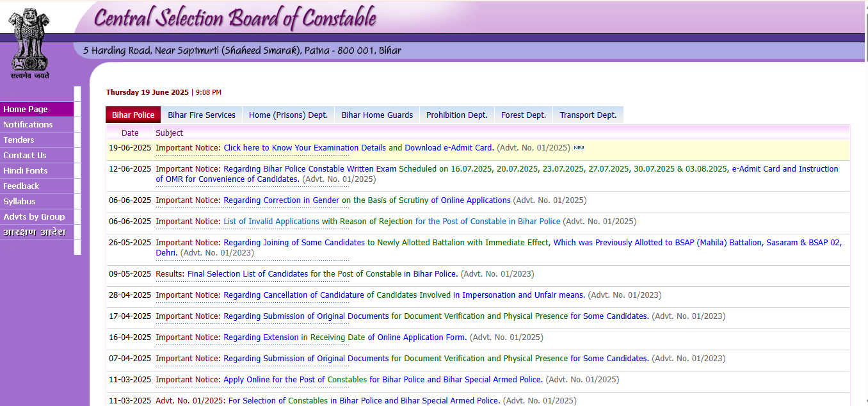The width and height of the screenshot is (868, 406).
Task: Open the आरक्षण आदेश sidebar item
Action: click(37, 232)
